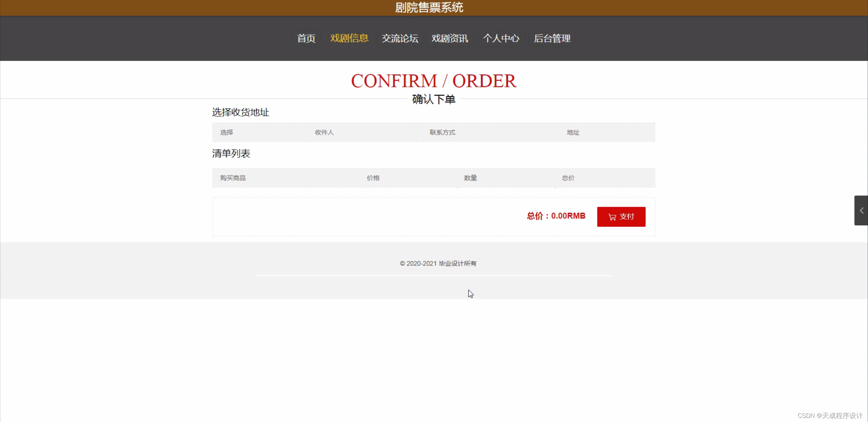Click the 选择 column header

click(226, 133)
